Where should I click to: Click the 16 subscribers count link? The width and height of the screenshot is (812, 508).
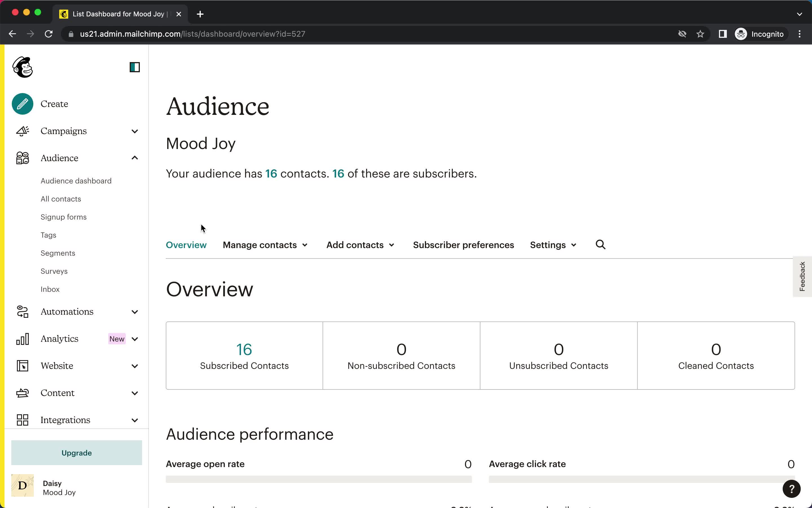pyautogui.click(x=338, y=174)
